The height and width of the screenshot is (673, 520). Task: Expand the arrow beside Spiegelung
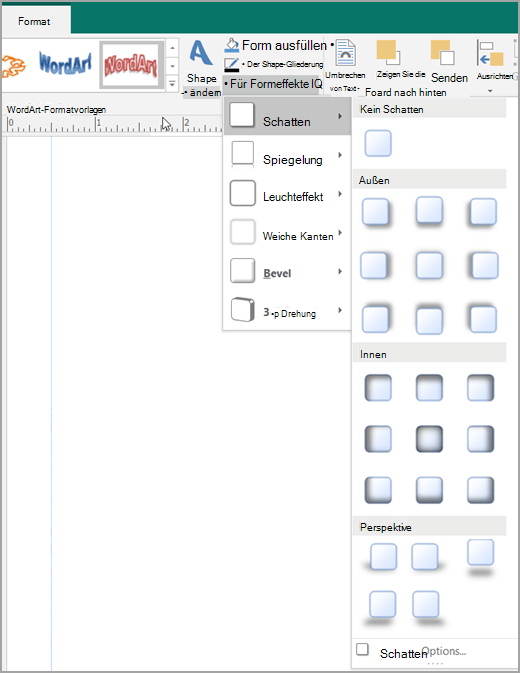point(340,155)
